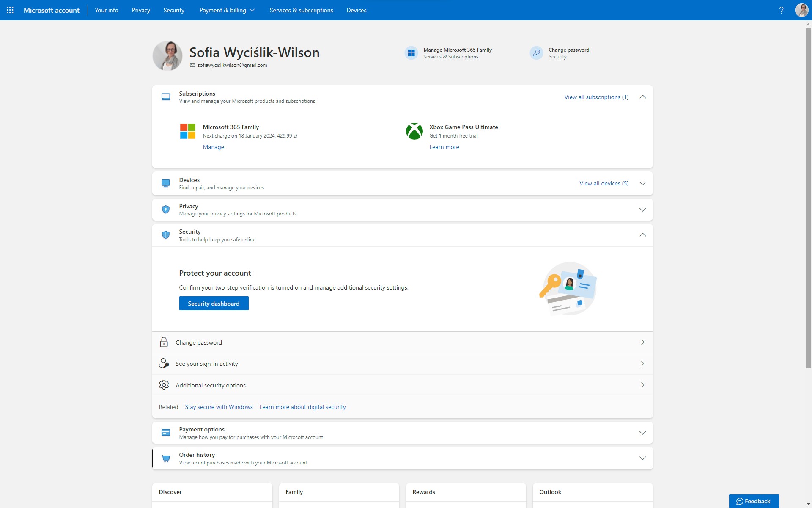Screen dimensions: 812x508
Task: Click the Protect your account illustration
Action: click(x=568, y=288)
